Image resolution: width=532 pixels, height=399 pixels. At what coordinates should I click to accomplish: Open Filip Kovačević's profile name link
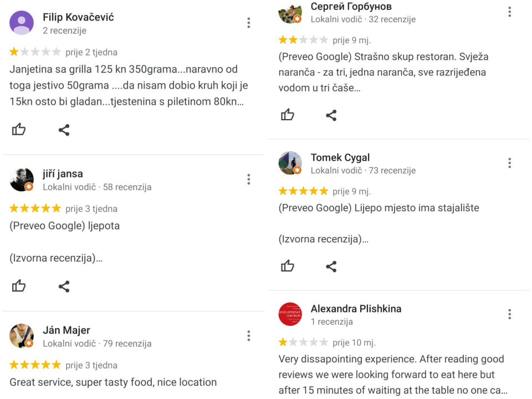78,17
